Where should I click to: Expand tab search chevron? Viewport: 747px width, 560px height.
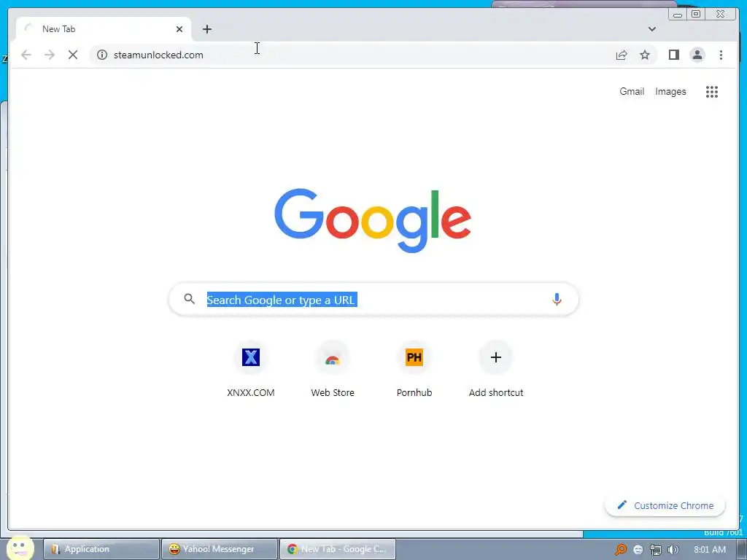pyautogui.click(x=651, y=29)
